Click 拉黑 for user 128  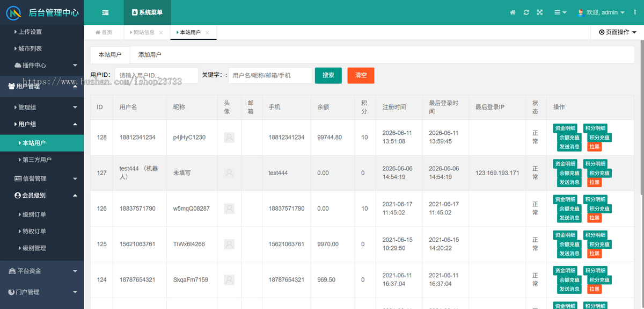click(x=594, y=147)
